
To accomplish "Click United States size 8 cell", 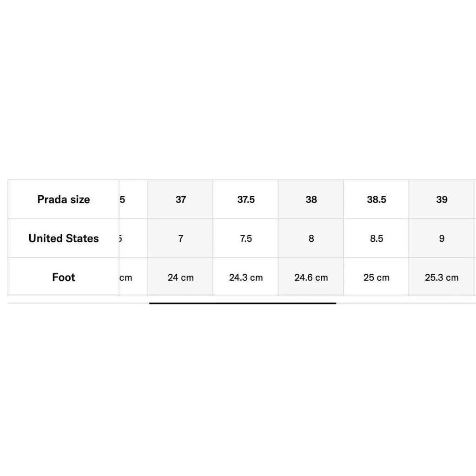I will pos(311,238).
